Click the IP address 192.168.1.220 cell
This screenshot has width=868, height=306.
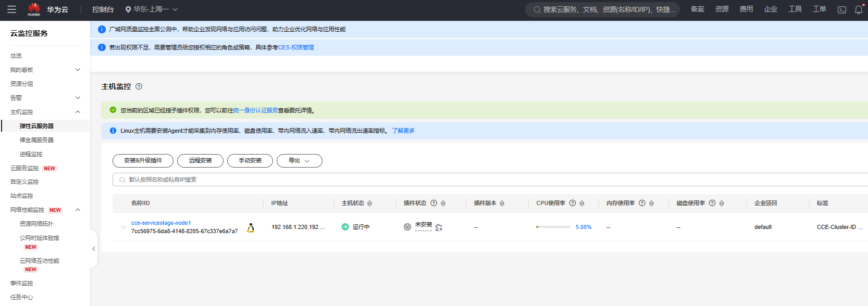coord(298,227)
